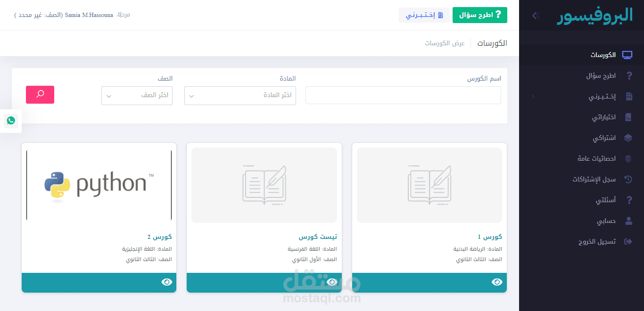Expand the إختبرني submenu arrow in sidebar

533,97
